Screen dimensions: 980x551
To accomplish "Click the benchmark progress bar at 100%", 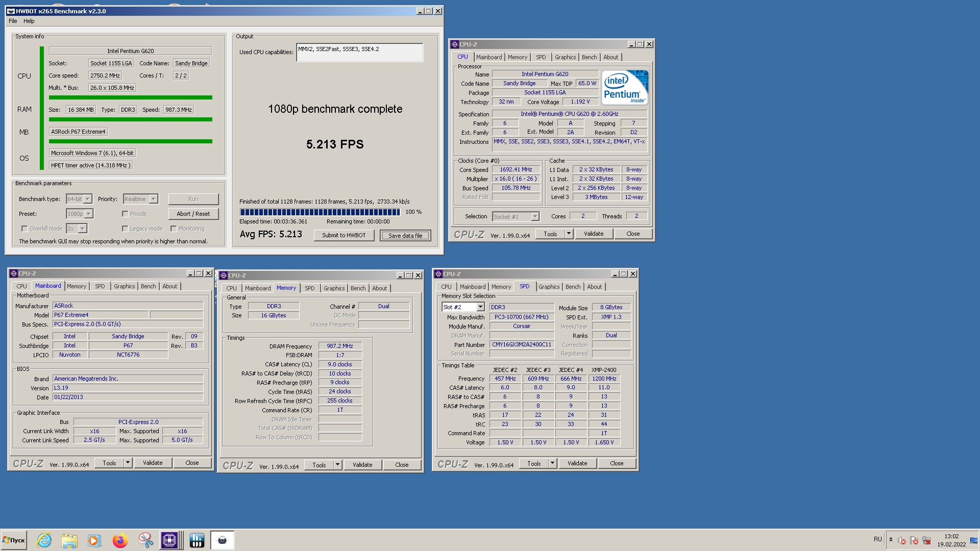I will (x=320, y=212).
